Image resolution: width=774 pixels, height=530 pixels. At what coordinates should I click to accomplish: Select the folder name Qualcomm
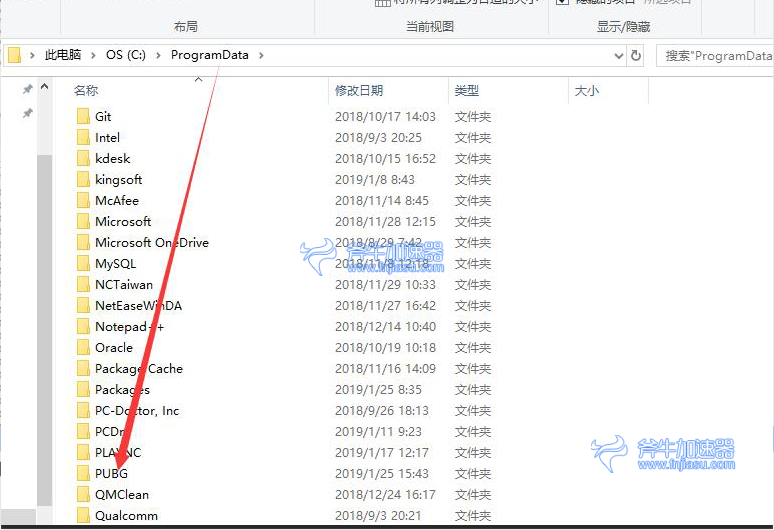click(x=126, y=515)
